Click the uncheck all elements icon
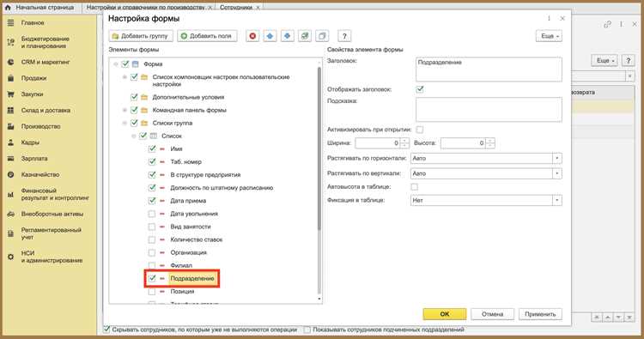This screenshot has height=339, width=644. coord(322,36)
